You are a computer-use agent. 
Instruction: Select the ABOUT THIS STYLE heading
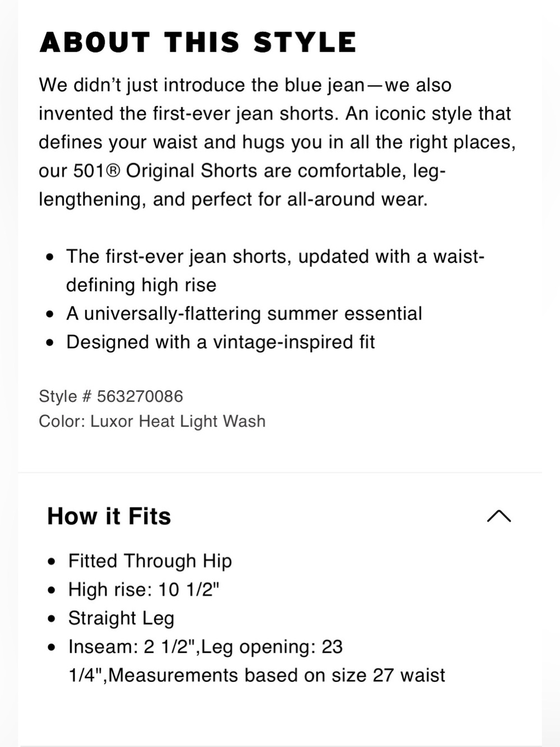point(198,43)
